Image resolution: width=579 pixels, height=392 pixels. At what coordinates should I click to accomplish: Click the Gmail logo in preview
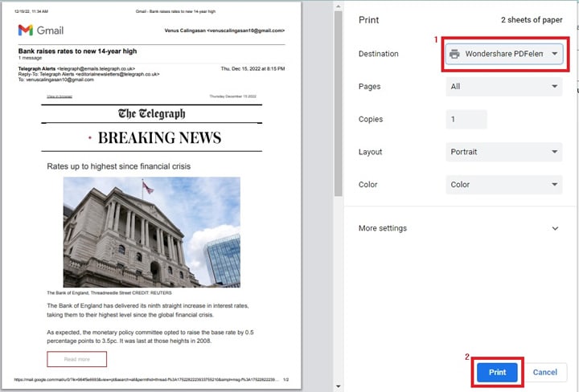point(41,31)
